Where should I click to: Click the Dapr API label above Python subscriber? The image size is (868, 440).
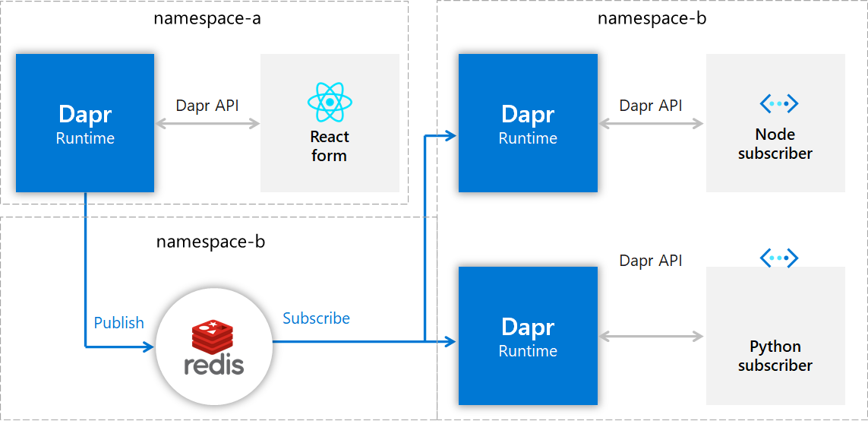(x=651, y=261)
